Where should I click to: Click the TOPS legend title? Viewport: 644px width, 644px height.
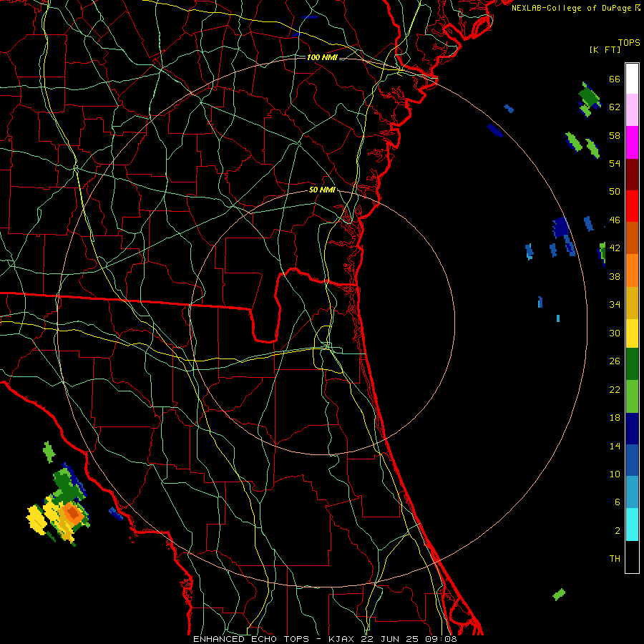[x=629, y=43]
